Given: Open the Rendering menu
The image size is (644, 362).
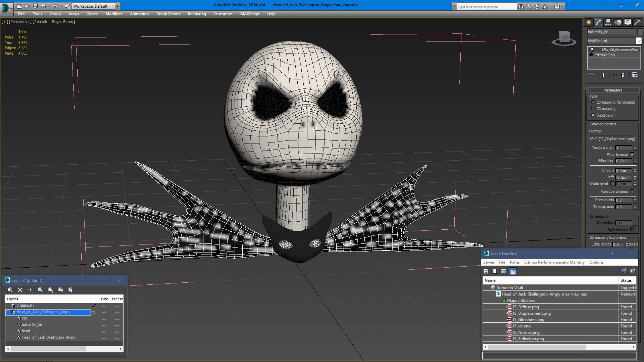Looking at the screenshot, I should (x=197, y=14).
